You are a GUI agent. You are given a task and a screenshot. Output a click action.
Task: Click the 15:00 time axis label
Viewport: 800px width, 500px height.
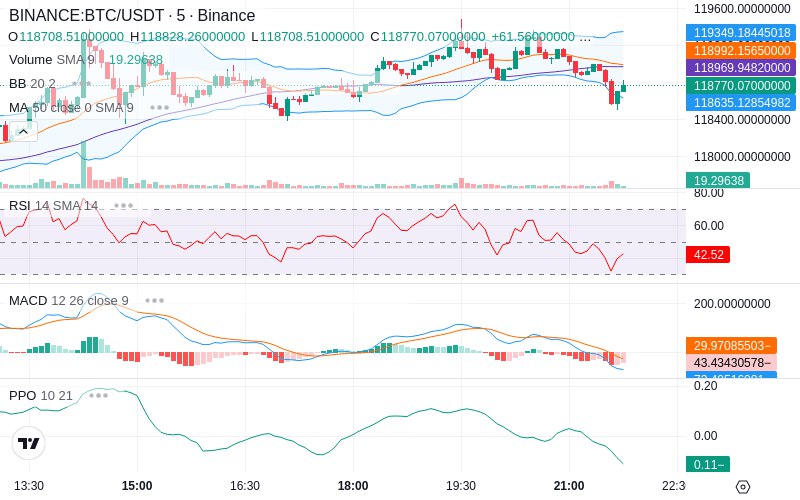coord(137,486)
